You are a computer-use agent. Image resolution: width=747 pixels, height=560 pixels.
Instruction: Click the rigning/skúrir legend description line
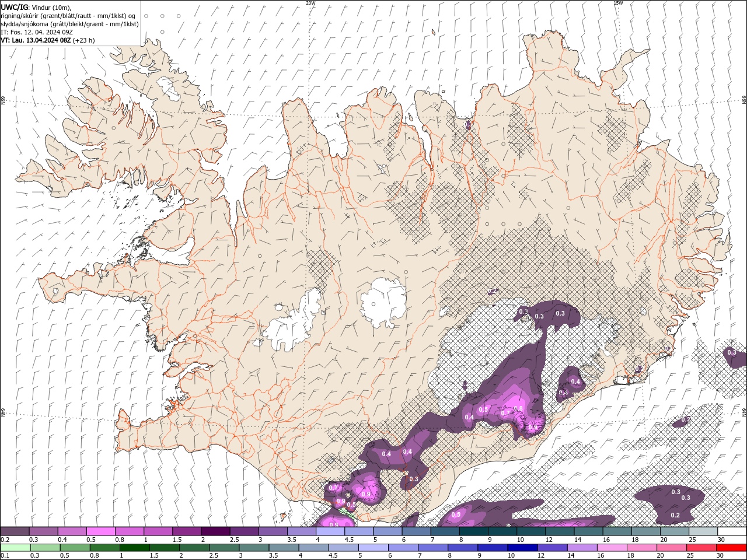[x=68, y=16]
